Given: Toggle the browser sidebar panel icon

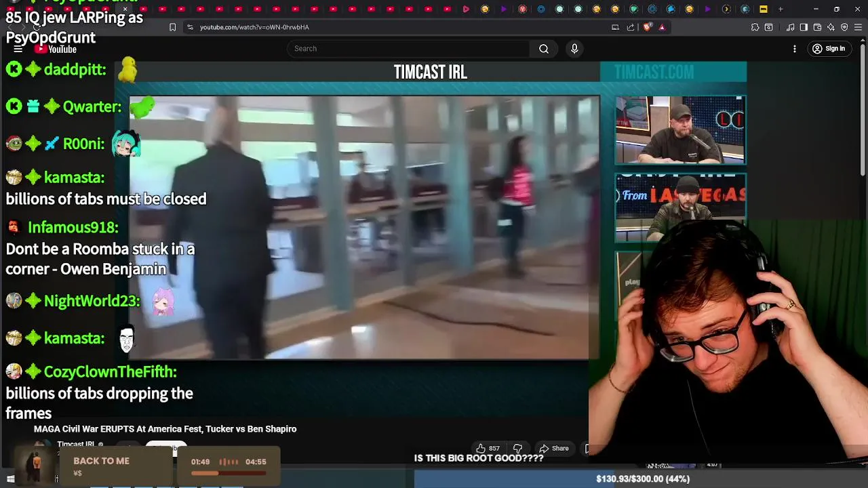Looking at the screenshot, I should click(x=804, y=27).
